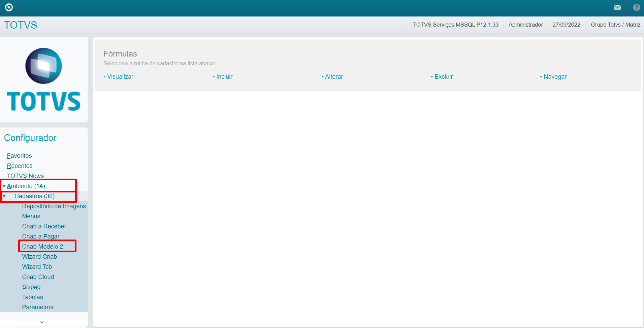The height and width of the screenshot is (328, 644).
Task: Click TOTVS Serviços MSSQL P12.1.33 environment label
Action: (456, 25)
